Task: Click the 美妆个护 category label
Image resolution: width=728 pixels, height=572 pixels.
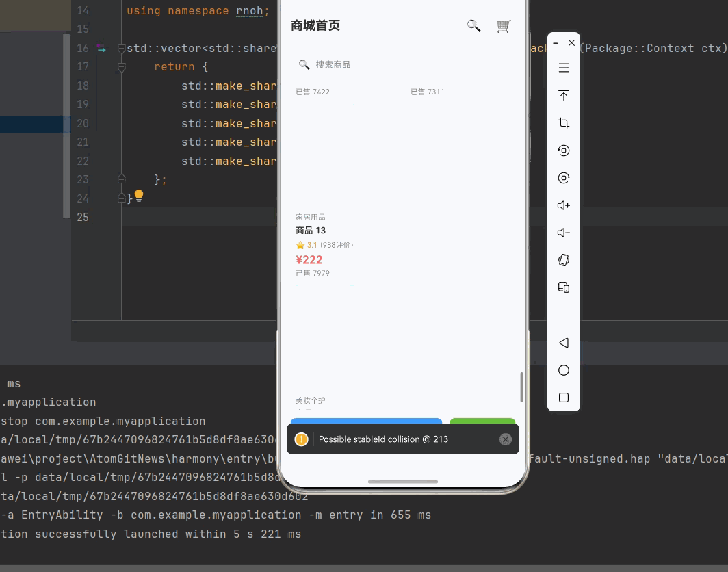Action: (310, 400)
